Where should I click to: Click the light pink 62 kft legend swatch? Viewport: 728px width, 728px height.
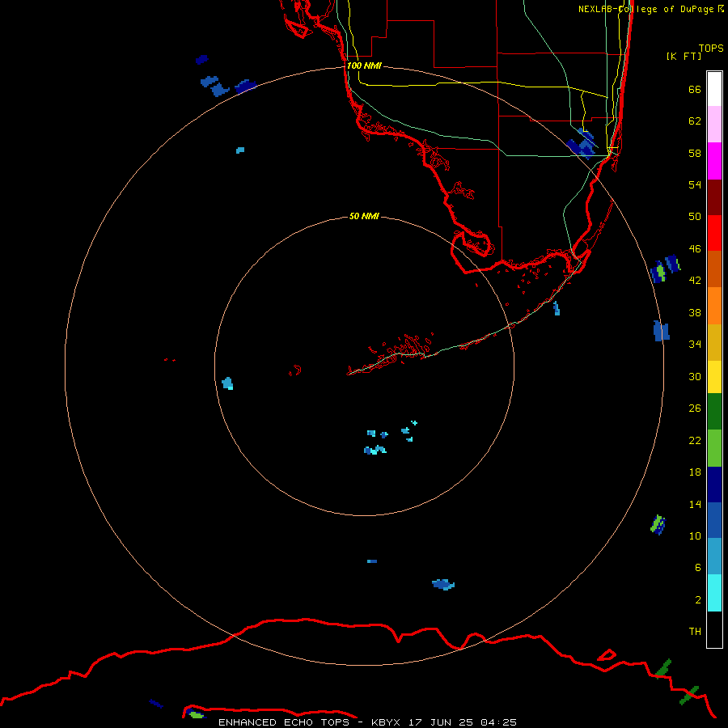714,124
